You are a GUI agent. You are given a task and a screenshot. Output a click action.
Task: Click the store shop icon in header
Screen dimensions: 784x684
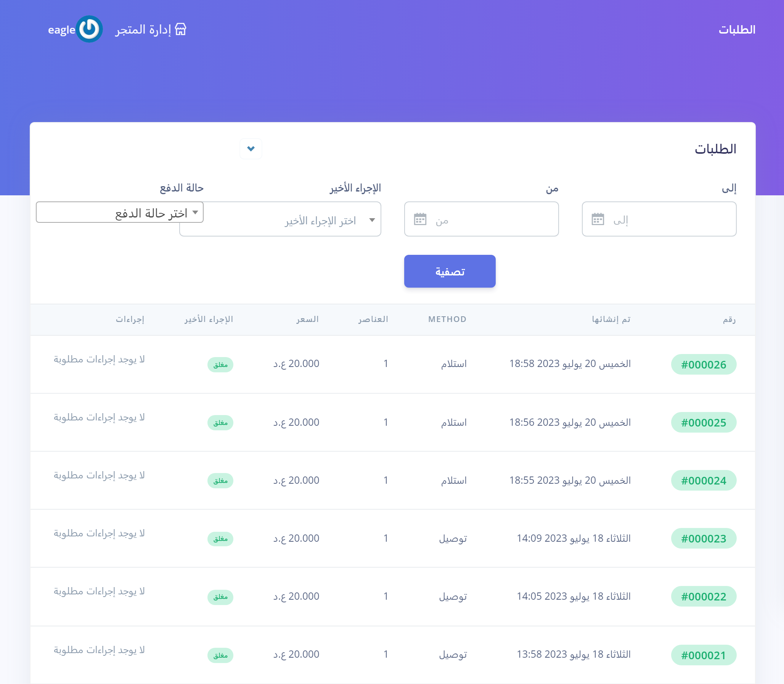click(x=180, y=29)
